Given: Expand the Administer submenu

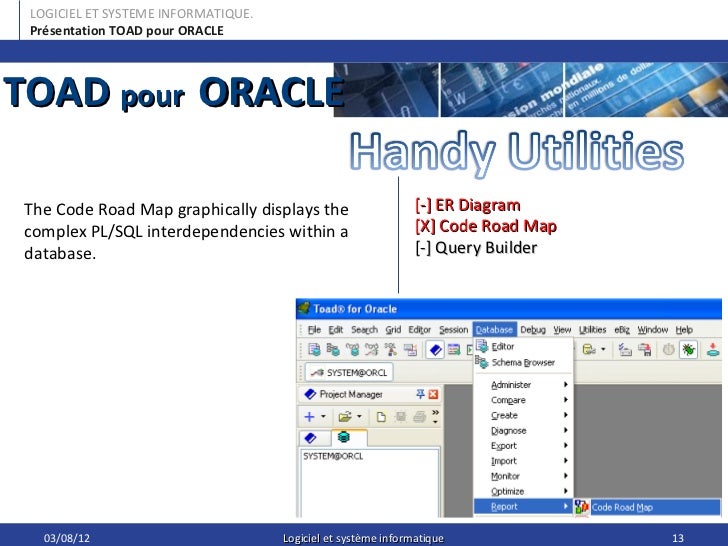Looking at the screenshot, I should point(523,384).
